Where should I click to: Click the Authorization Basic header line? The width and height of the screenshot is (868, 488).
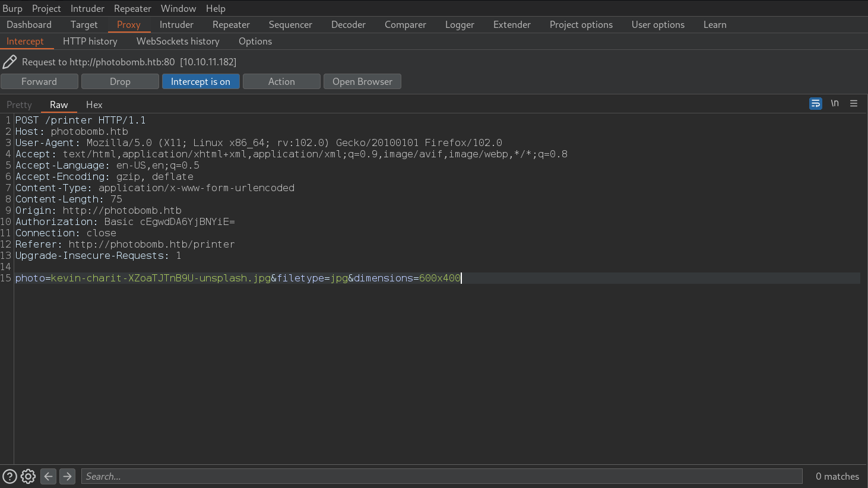tap(125, 221)
